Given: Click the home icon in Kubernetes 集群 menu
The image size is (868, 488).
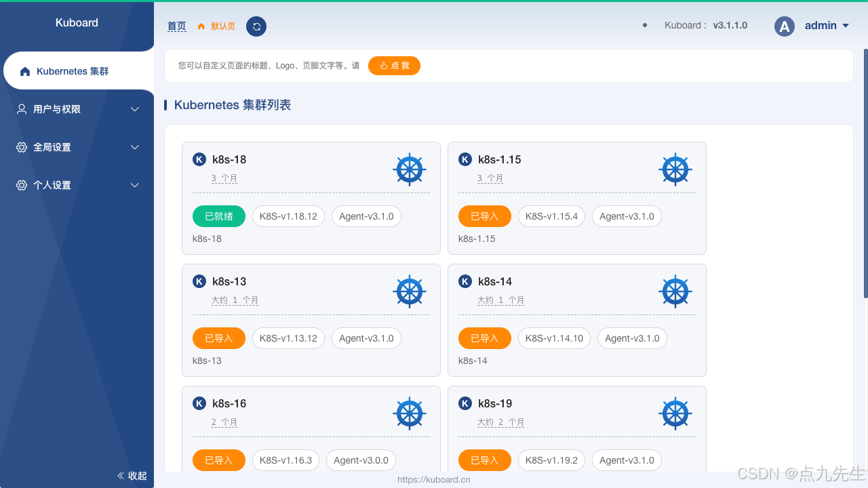Looking at the screenshot, I should click(25, 71).
